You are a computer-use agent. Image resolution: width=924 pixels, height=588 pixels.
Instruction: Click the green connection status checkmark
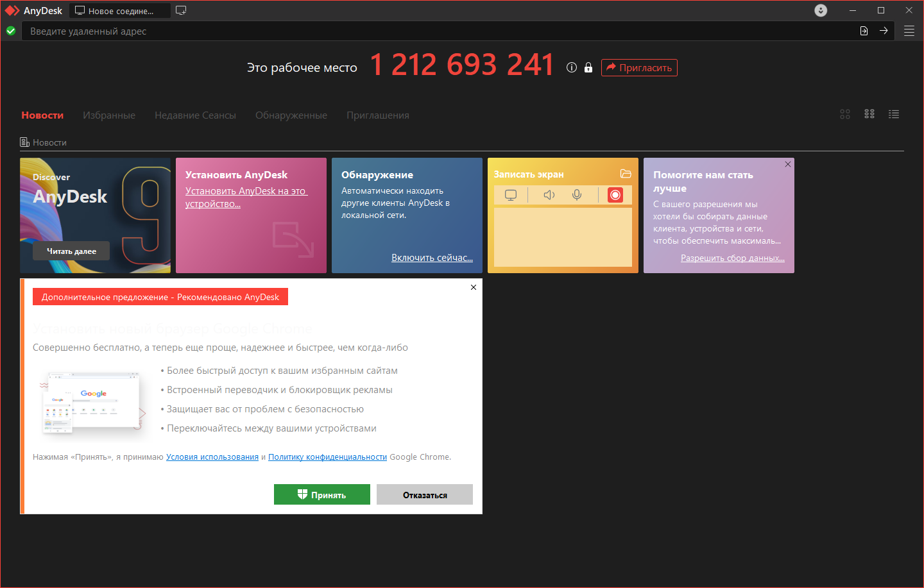11,31
